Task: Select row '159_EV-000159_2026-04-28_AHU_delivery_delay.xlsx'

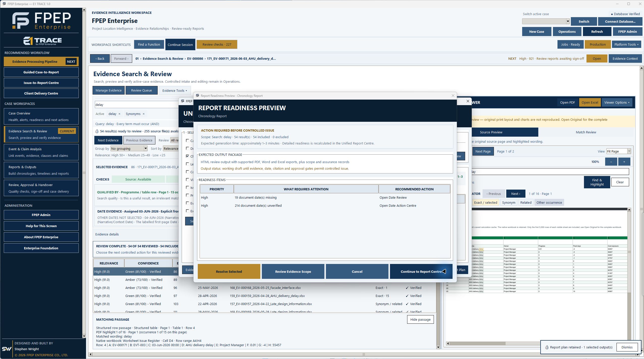Action: click(x=265, y=296)
